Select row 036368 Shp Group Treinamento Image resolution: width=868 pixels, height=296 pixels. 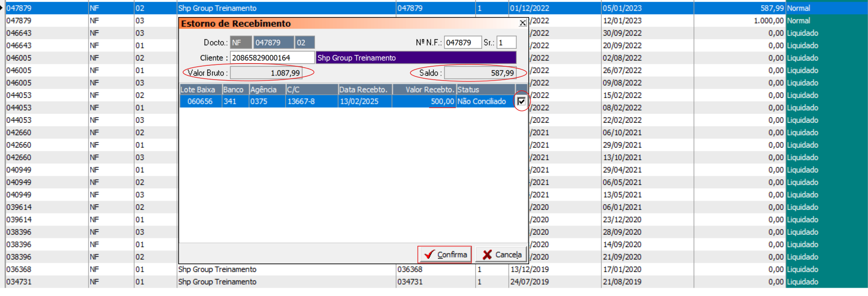(217, 269)
